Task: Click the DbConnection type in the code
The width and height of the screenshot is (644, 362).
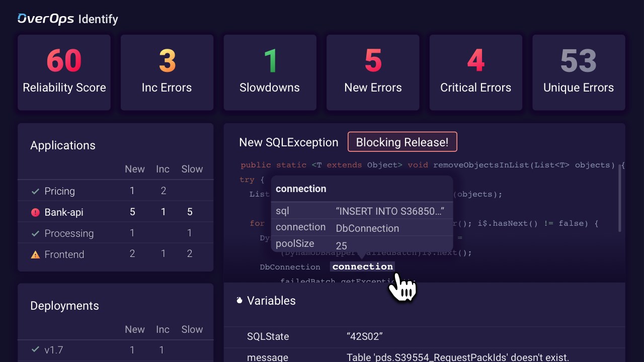Action: [x=290, y=267]
